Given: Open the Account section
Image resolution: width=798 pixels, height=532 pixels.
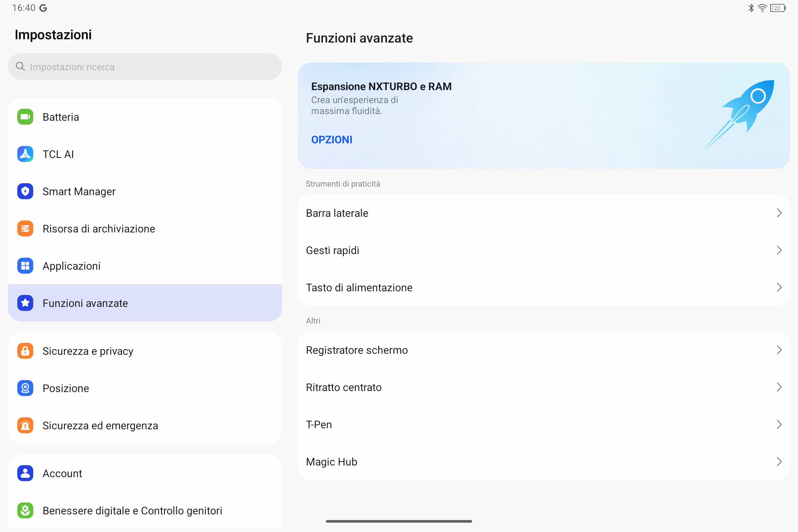Looking at the screenshot, I should (x=145, y=473).
